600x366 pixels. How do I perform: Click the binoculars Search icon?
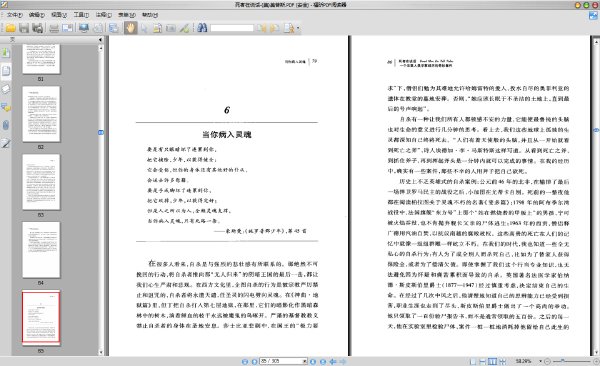(x=202, y=28)
